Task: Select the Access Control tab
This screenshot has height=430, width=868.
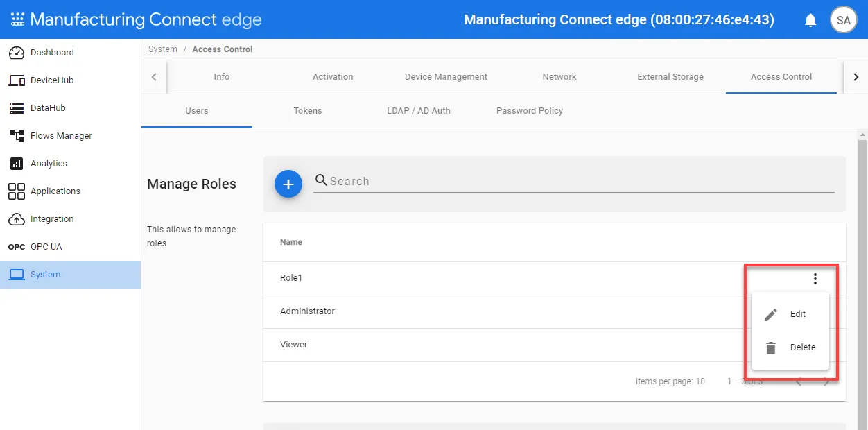Action: coord(781,77)
